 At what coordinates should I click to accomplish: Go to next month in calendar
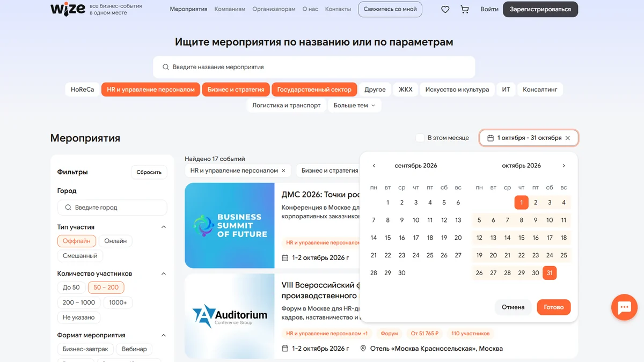(x=563, y=166)
